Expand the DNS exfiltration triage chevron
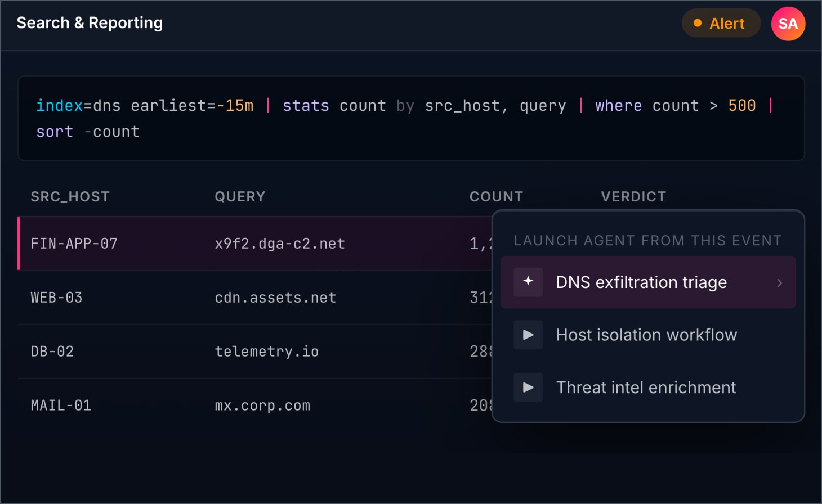 tap(780, 282)
